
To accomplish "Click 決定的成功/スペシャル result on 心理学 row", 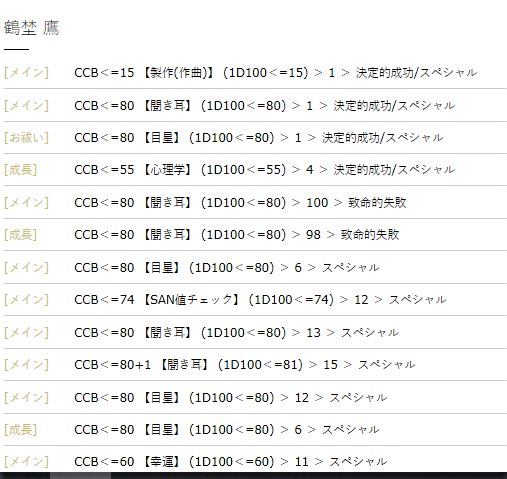I will (394, 170).
